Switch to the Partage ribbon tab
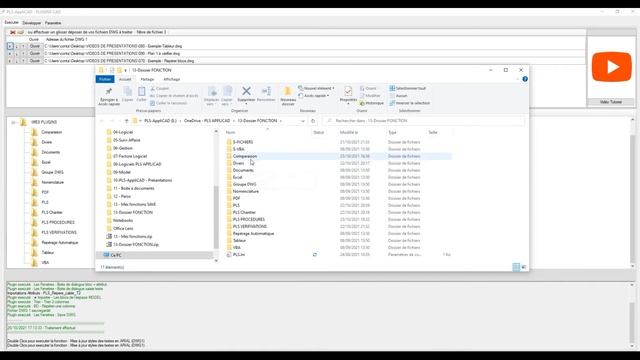Image resolution: width=640 pixels, height=360 pixels. click(x=147, y=79)
